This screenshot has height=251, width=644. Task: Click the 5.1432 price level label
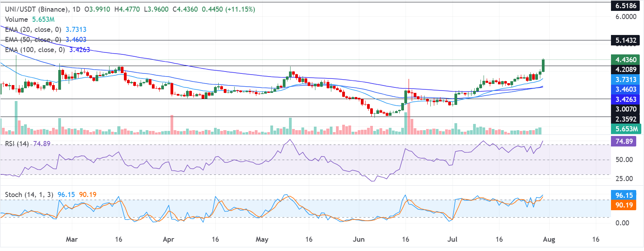(626, 40)
